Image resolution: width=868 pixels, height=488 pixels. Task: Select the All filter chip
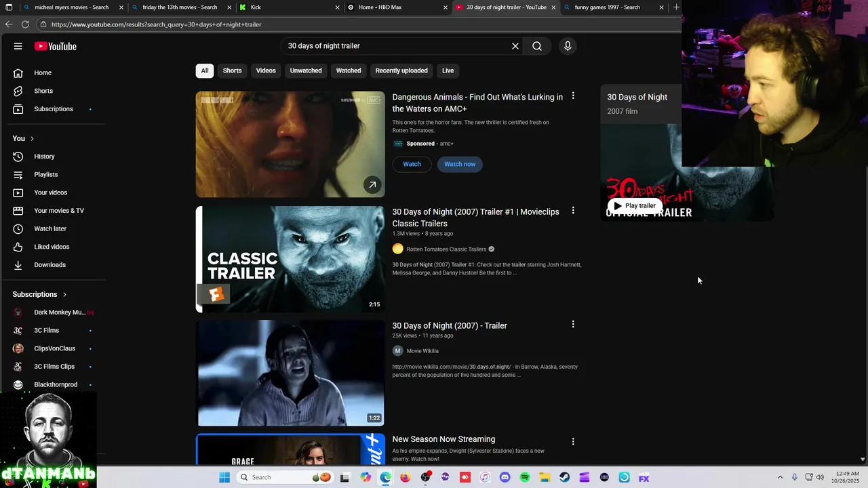(205, 70)
